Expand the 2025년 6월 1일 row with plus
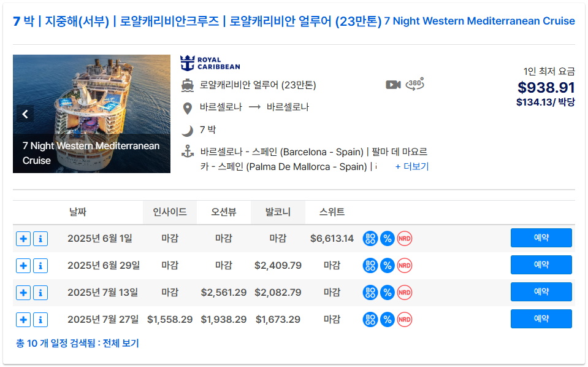The image size is (588, 367). coord(23,239)
